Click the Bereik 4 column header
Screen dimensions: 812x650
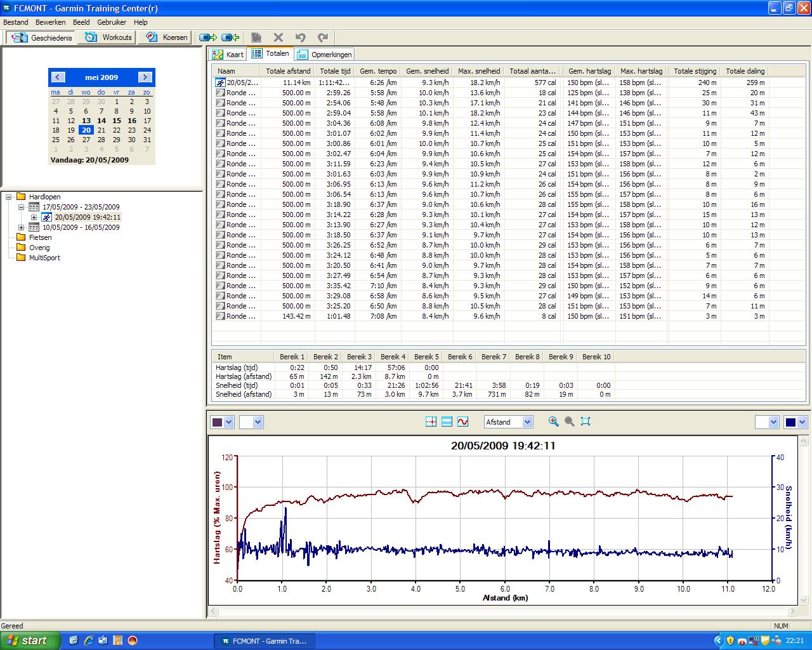pyautogui.click(x=393, y=357)
